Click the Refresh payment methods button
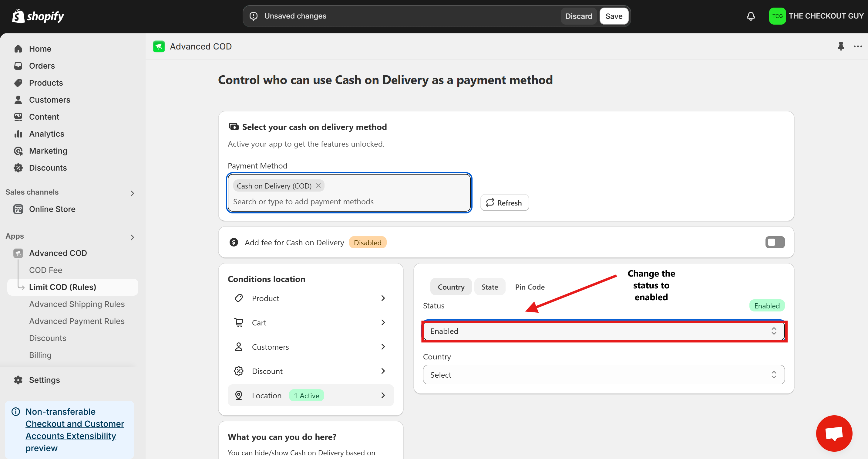Viewport: 868px width, 459px height. click(x=504, y=203)
